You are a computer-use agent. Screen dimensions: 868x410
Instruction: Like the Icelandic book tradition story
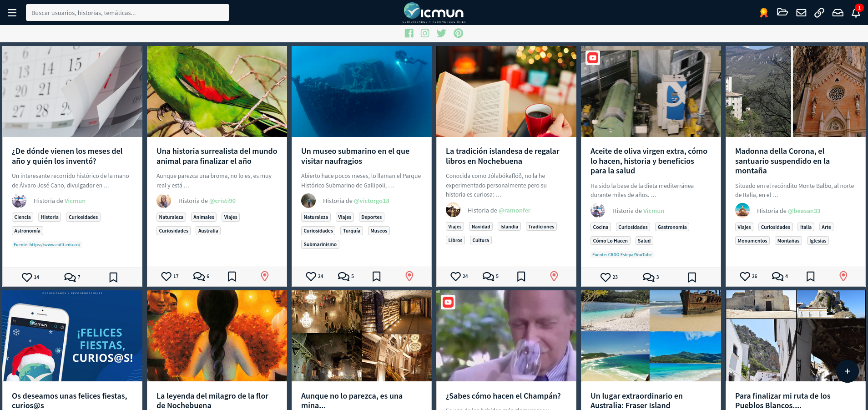pyautogui.click(x=455, y=276)
